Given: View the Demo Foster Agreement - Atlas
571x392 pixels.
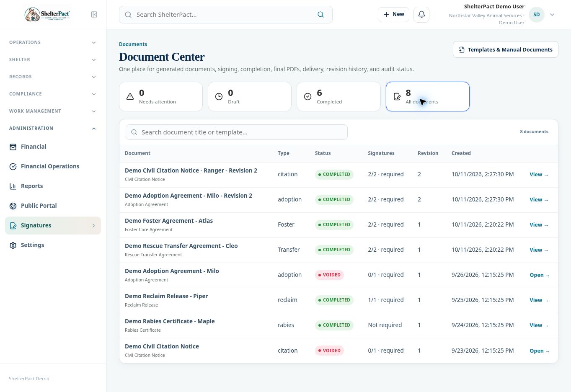Looking at the screenshot, I should 539,225.
